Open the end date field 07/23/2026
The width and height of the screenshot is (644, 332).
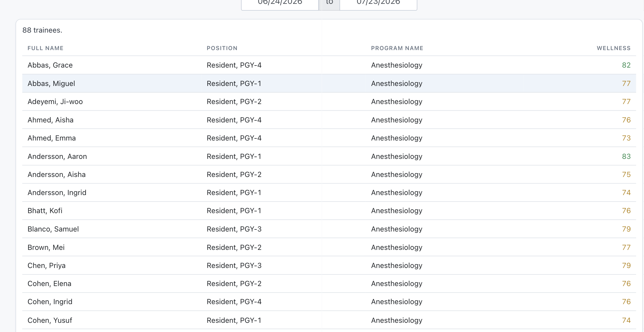(378, 4)
